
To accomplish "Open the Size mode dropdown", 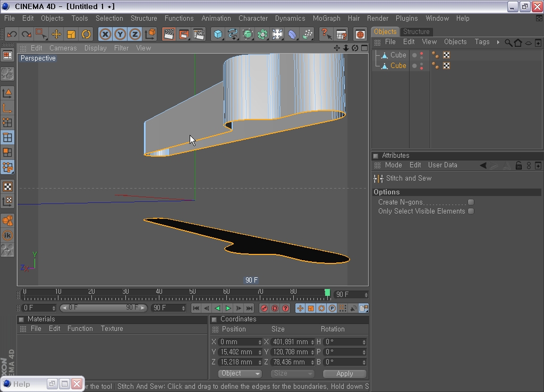I will [x=292, y=373].
